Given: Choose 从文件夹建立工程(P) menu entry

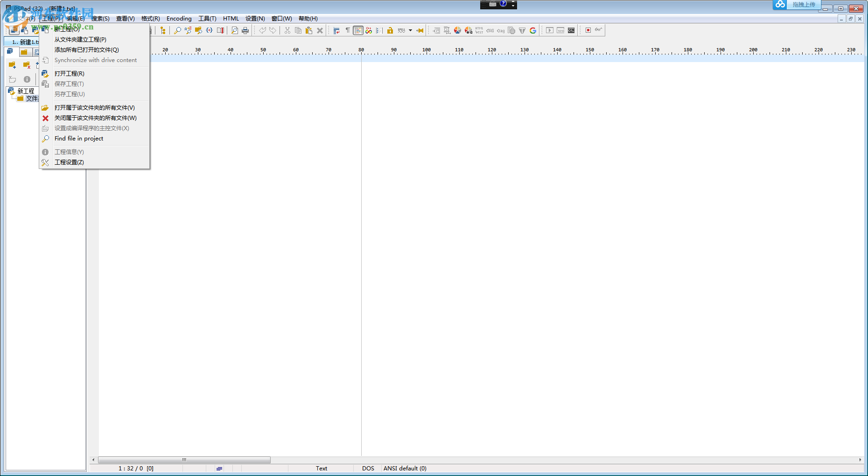Looking at the screenshot, I should 94,40.
